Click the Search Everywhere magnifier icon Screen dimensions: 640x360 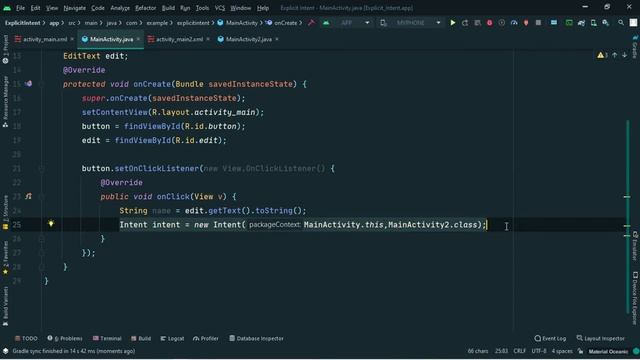point(621,23)
